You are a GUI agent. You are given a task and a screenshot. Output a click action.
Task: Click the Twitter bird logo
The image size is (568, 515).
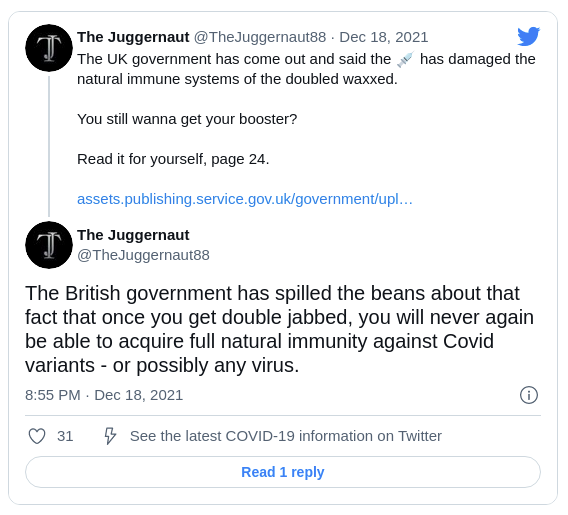529,36
